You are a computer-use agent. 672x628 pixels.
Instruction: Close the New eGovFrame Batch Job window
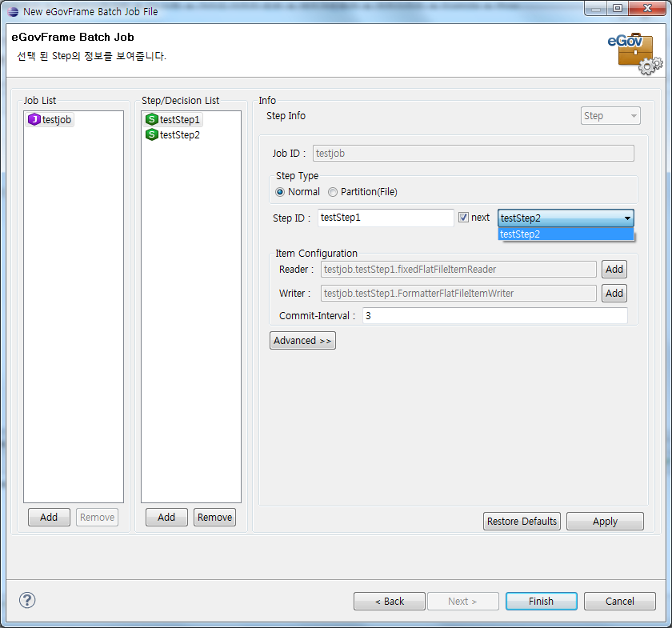647,8
